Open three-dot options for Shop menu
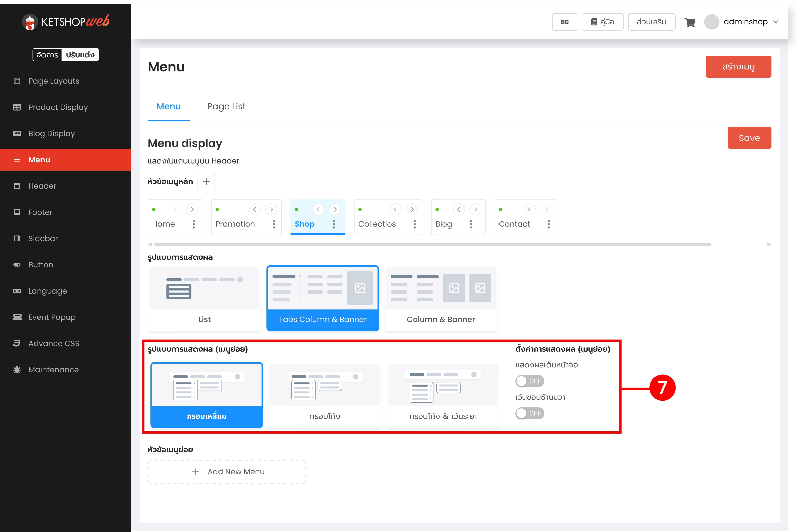Viewport: 801px width, 532px height. click(x=334, y=224)
